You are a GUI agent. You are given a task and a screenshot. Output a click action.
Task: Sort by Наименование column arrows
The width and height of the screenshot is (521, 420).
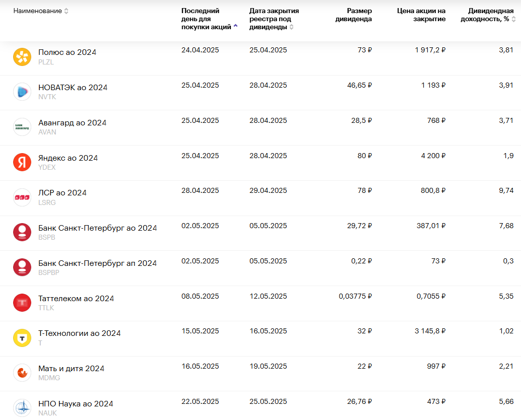tap(67, 11)
